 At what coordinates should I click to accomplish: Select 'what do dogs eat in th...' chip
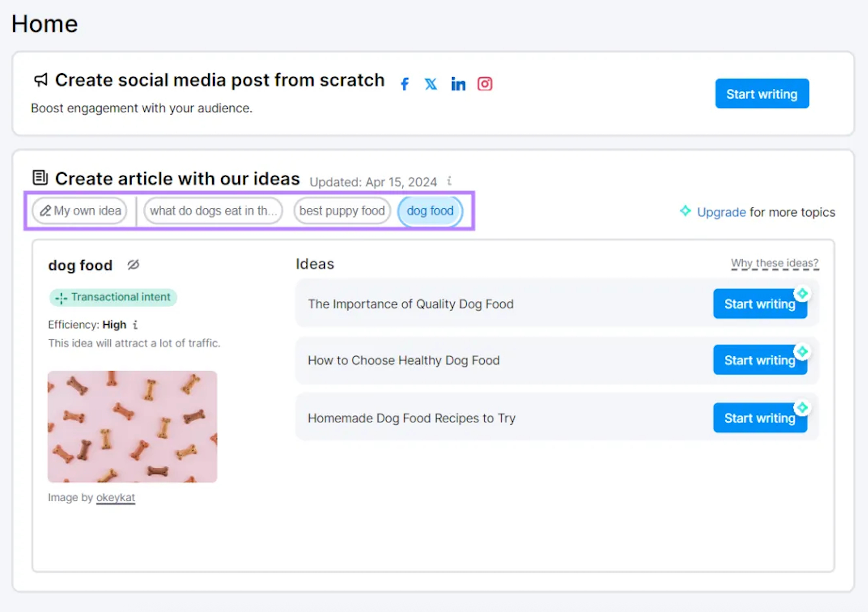coord(213,211)
